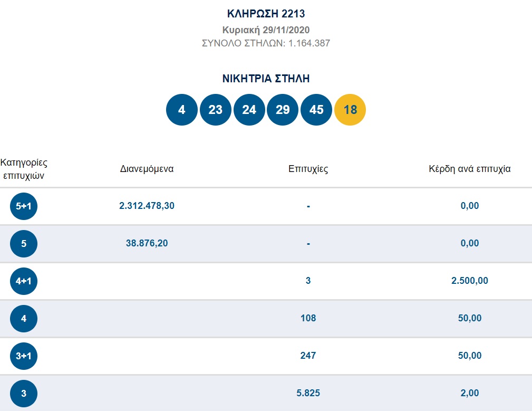This screenshot has height=411, width=532.
Task: Click the ΚΛΗΡΩΣΗ 2213 draw title
Action: (x=266, y=14)
